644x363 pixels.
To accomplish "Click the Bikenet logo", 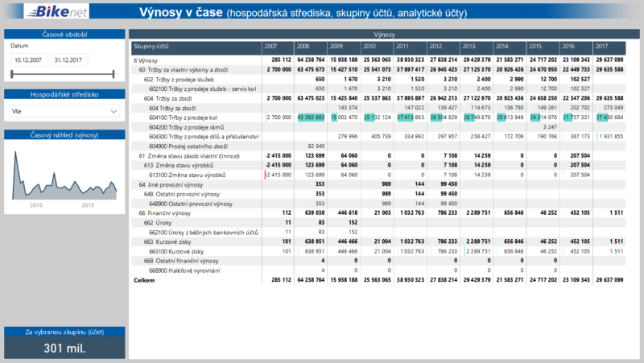I will point(63,12).
